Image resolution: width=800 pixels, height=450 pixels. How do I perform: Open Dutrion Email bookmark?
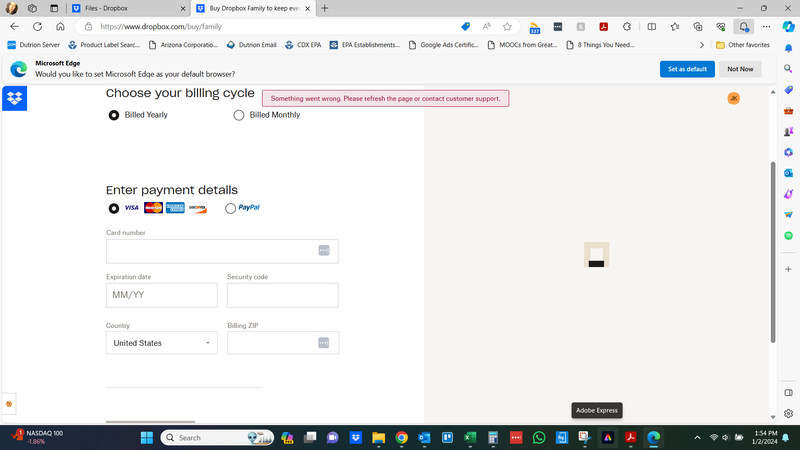click(252, 45)
